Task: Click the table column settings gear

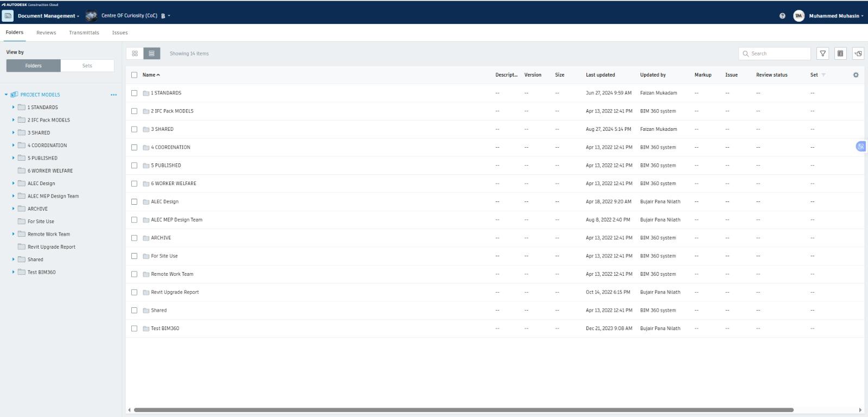Action: (856, 75)
